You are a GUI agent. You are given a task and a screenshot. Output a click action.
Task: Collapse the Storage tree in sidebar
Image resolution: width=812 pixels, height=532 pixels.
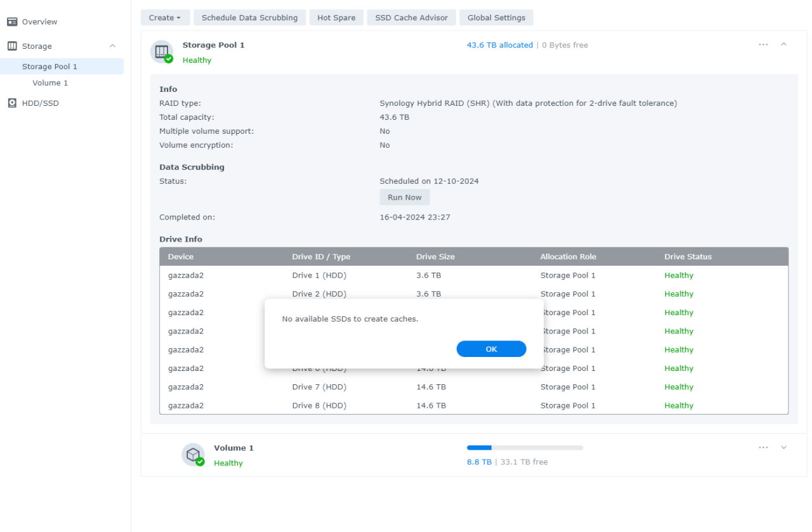point(113,46)
